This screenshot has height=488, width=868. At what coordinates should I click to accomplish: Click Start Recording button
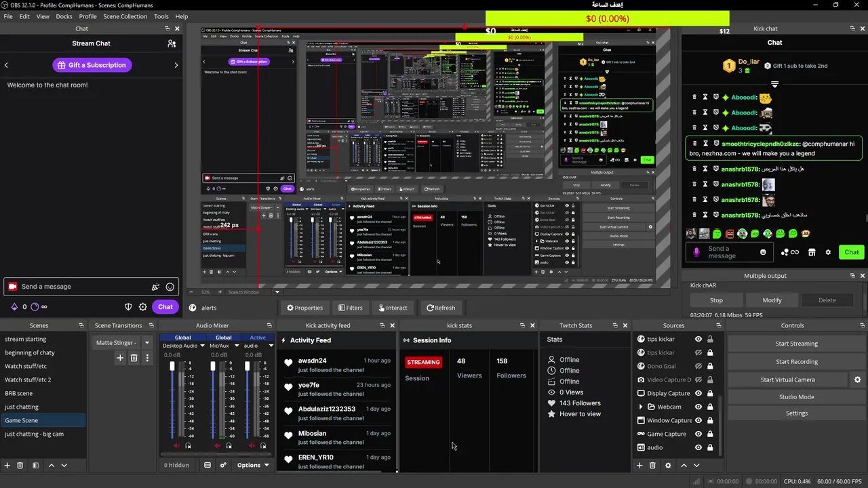[x=796, y=362]
